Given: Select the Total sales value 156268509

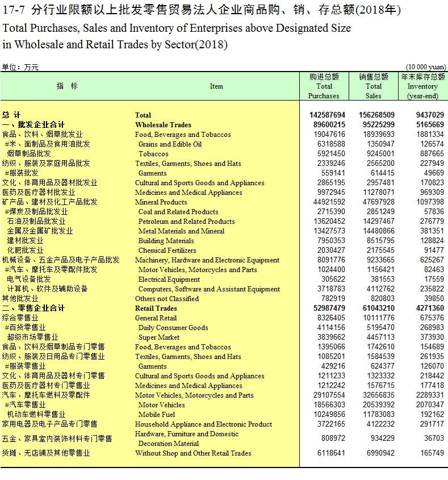Looking at the screenshot, I should click(x=376, y=115).
